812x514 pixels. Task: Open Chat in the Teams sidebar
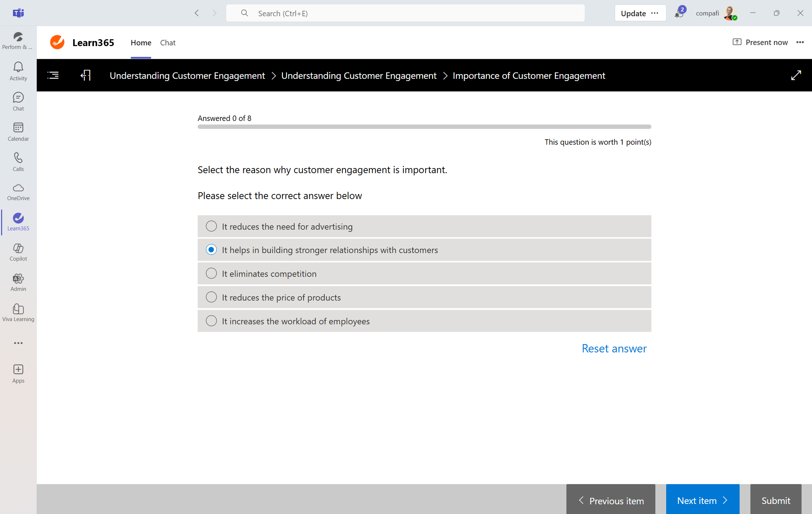pos(18,102)
